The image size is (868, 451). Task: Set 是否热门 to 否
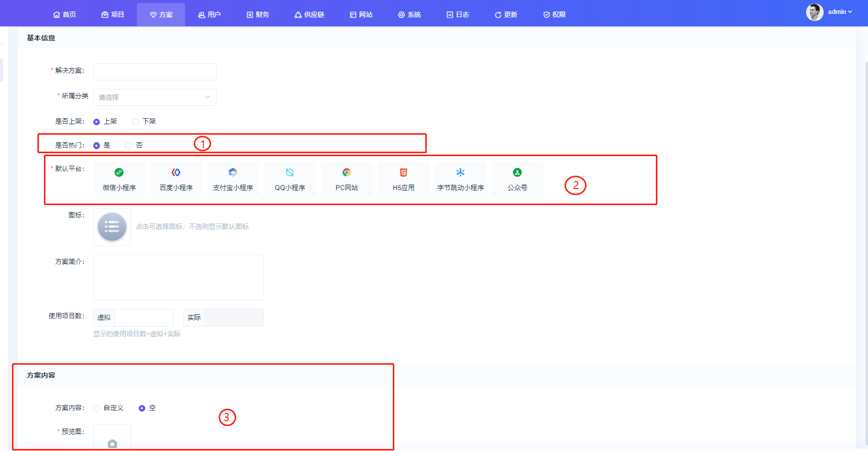(129, 146)
